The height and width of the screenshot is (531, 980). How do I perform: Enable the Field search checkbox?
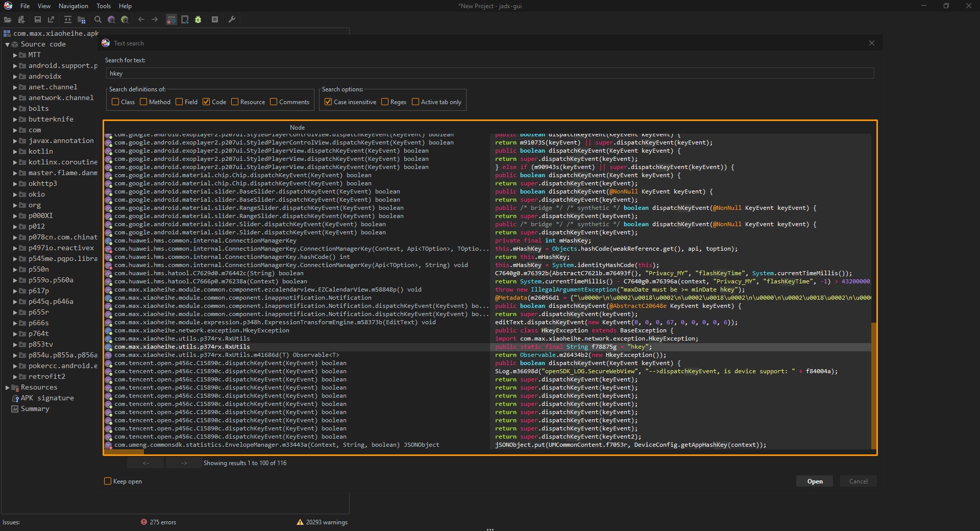point(179,102)
